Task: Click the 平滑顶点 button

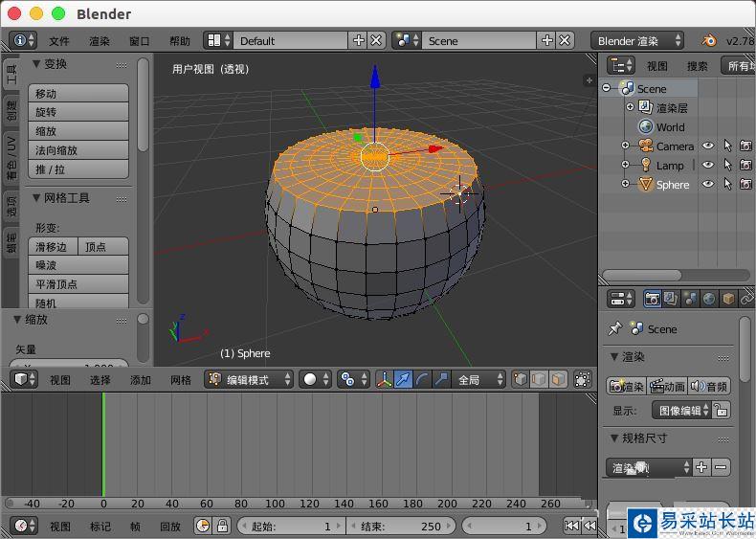Action: (x=78, y=284)
